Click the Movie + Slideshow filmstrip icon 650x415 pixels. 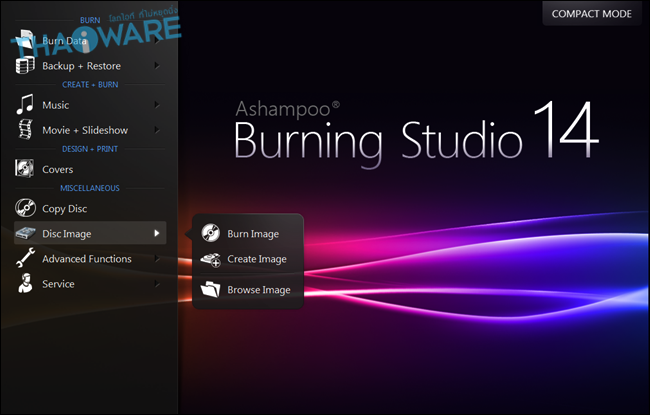point(25,129)
